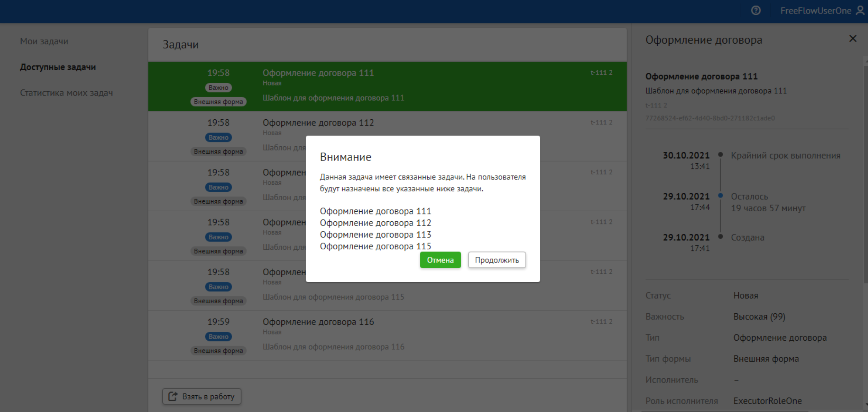Screen dimensions: 868x412
Task: Click the Взять в работу arrow icon
Action: pos(173,396)
